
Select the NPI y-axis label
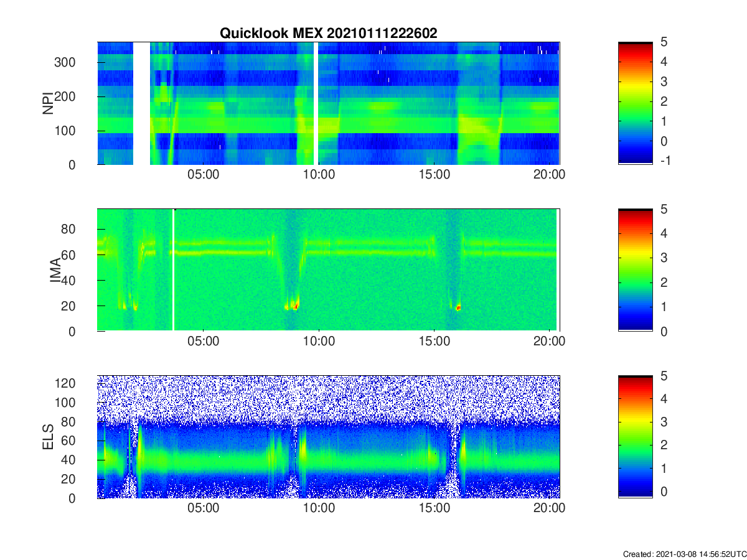point(47,103)
